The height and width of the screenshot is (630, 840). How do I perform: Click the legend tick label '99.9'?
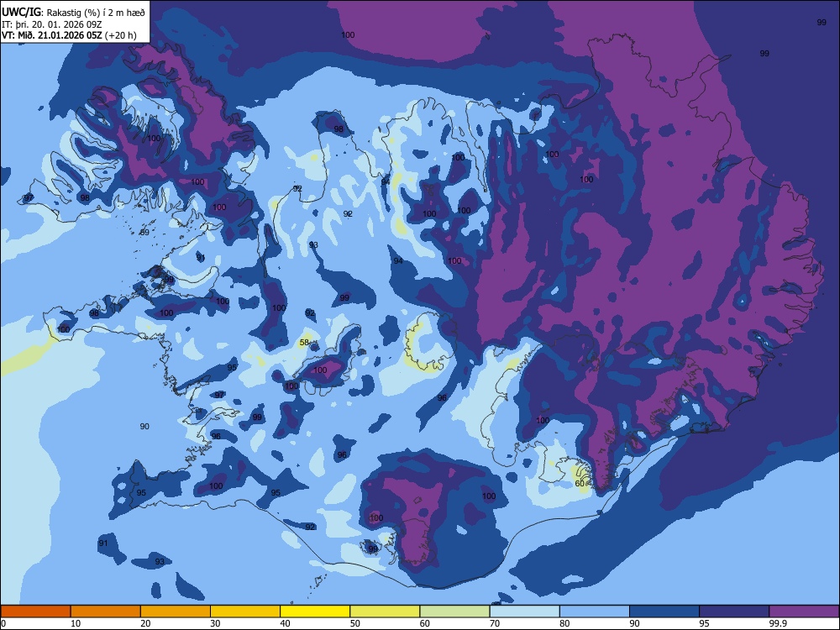click(x=777, y=623)
